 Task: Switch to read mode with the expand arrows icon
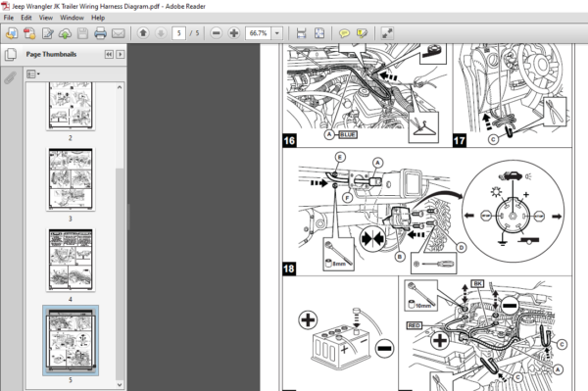click(x=387, y=33)
